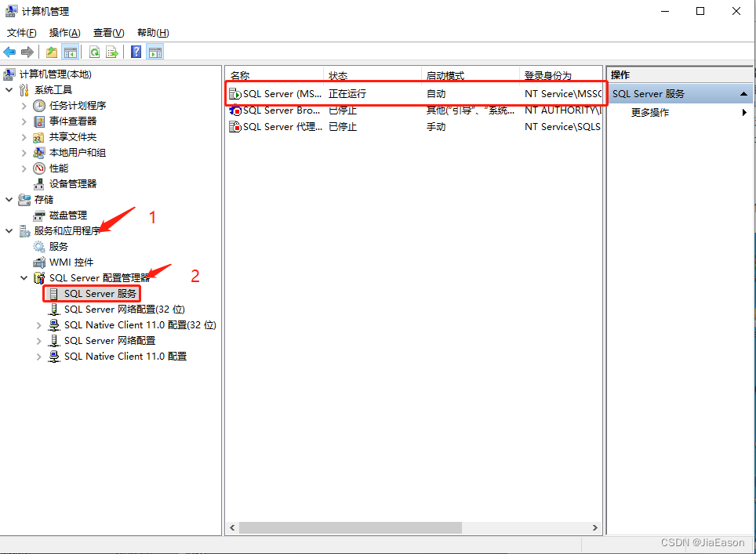Open the 帮助(H) menu
Viewport: 756px width, 554px height.
click(153, 33)
